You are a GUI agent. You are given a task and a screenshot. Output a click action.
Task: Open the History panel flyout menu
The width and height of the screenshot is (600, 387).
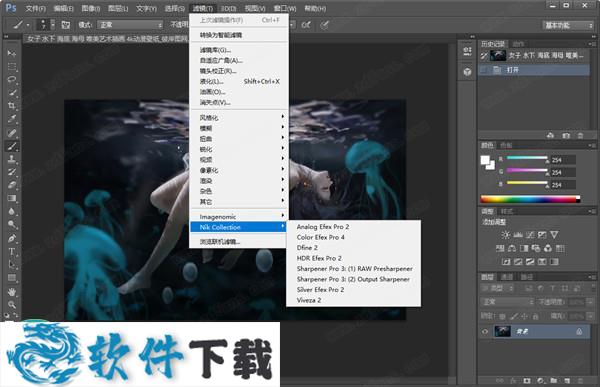592,44
